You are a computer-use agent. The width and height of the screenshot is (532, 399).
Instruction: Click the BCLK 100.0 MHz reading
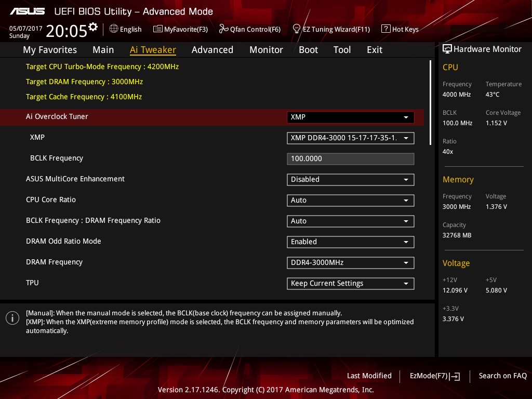click(457, 123)
